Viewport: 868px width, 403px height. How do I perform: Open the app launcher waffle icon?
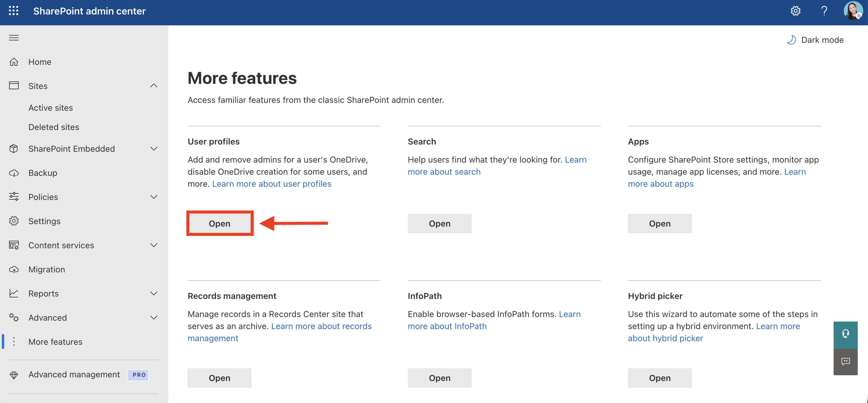click(x=14, y=11)
